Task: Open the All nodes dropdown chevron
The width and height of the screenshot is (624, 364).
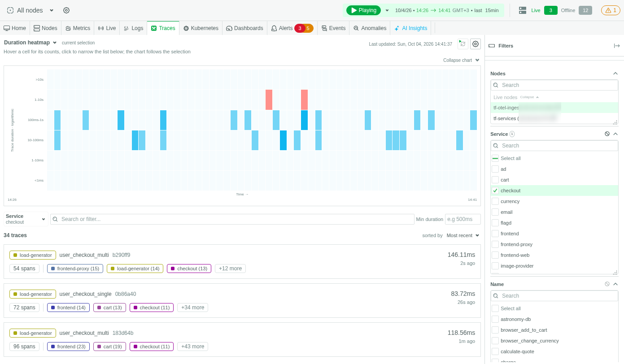Action: click(52, 10)
